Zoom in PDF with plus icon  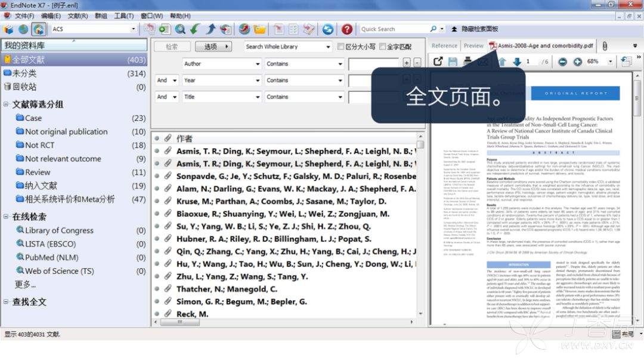[x=577, y=61]
